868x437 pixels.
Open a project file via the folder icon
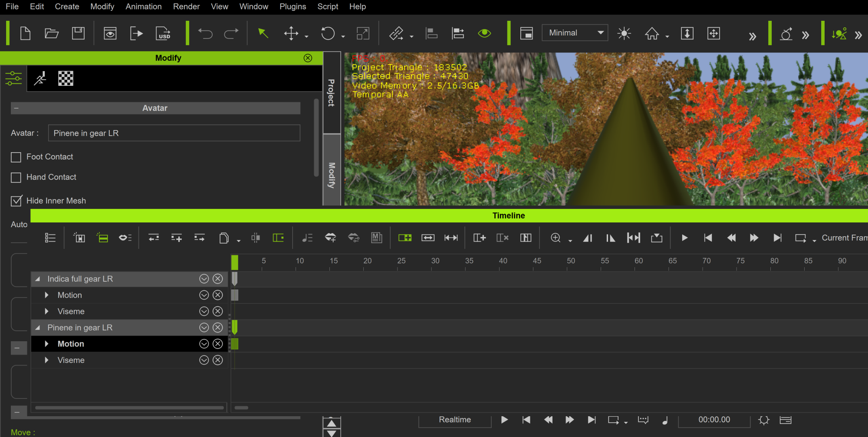pos(52,33)
